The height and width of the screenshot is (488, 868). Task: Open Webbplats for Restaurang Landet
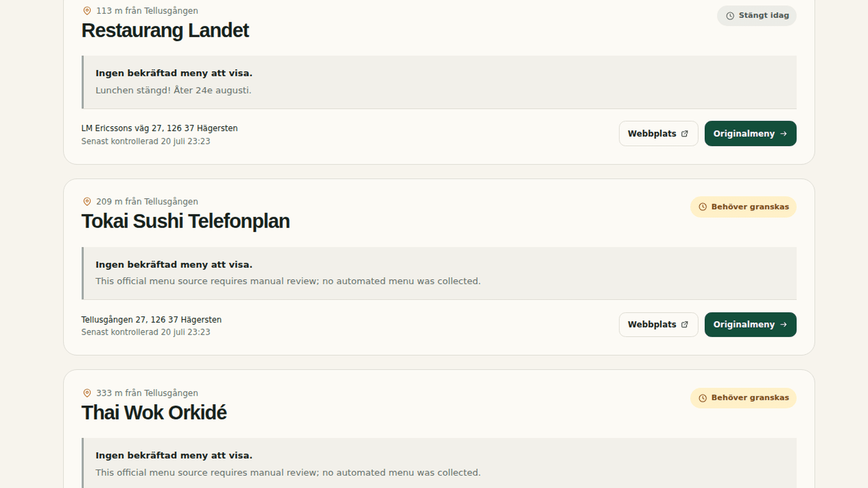[x=658, y=133]
